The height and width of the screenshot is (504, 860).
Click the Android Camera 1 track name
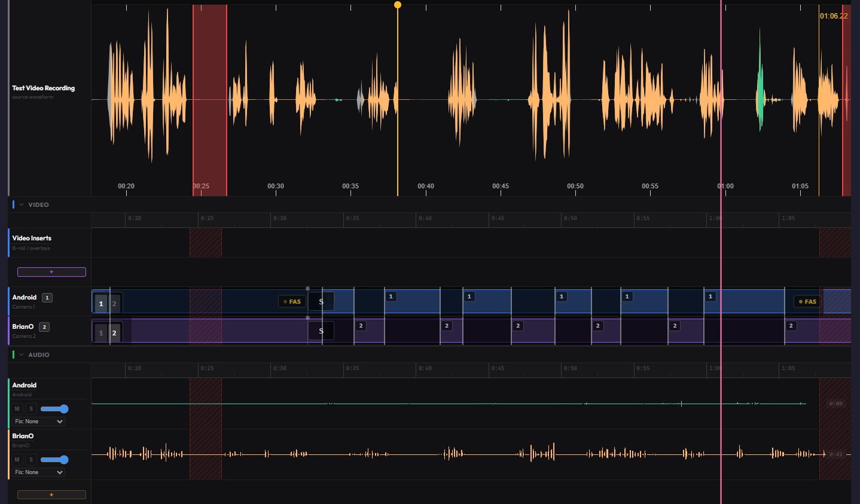click(x=25, y=297)
